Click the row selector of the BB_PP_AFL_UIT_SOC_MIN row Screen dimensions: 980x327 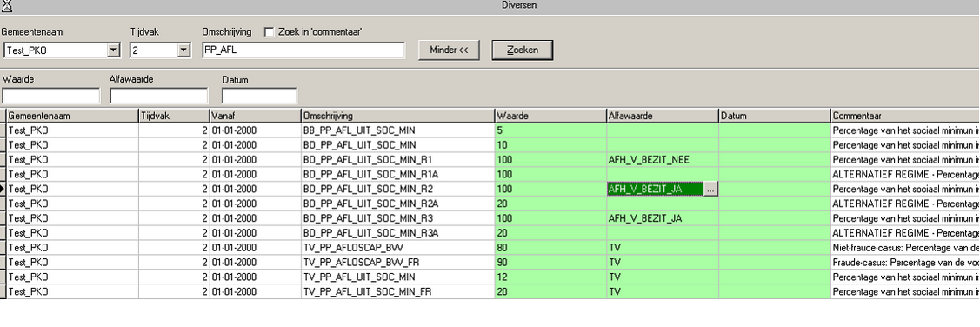[3, 130]
